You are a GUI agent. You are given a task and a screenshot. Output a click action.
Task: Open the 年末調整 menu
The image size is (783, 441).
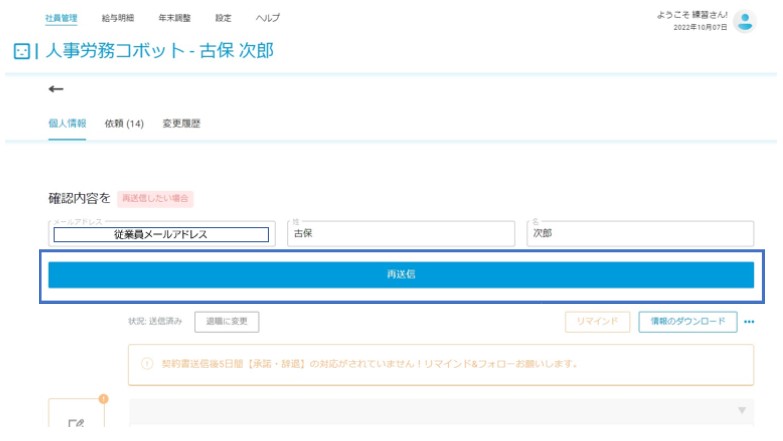(174, 18)
